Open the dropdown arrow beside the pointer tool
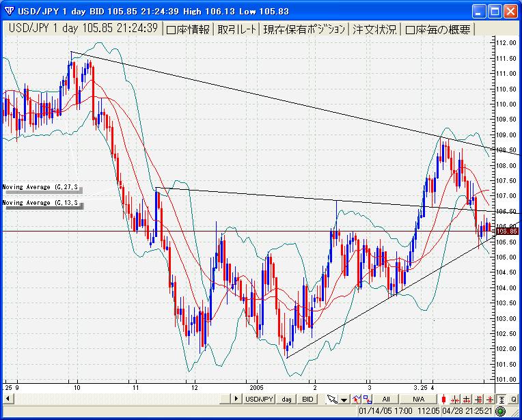 tap(344, 399)
